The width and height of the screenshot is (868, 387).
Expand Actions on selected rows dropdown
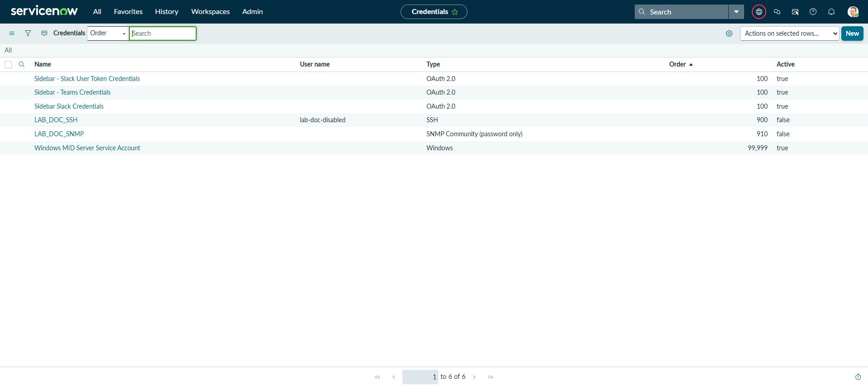pos(790,33)
